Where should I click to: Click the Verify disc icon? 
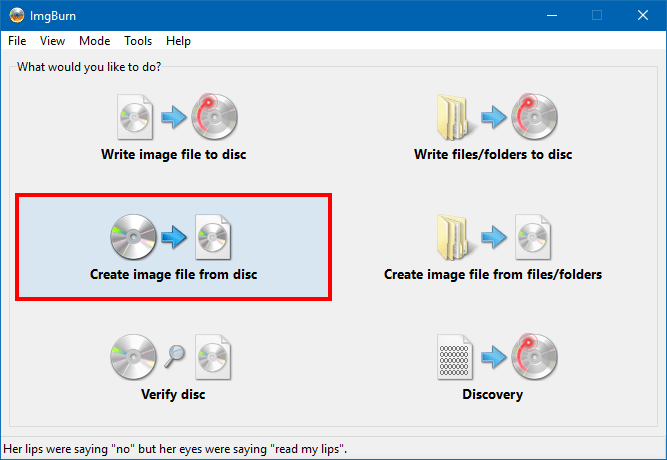tap(171, 357)
